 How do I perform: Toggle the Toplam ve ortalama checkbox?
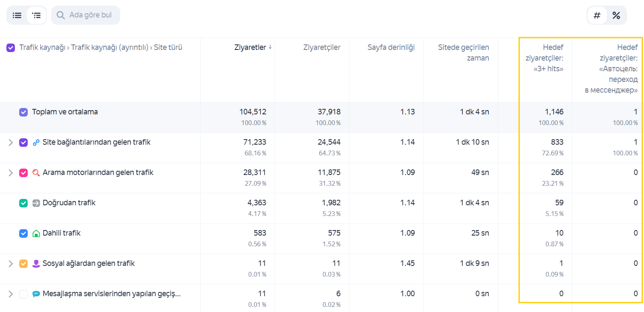pyautogui.click(x=23, y=112)
